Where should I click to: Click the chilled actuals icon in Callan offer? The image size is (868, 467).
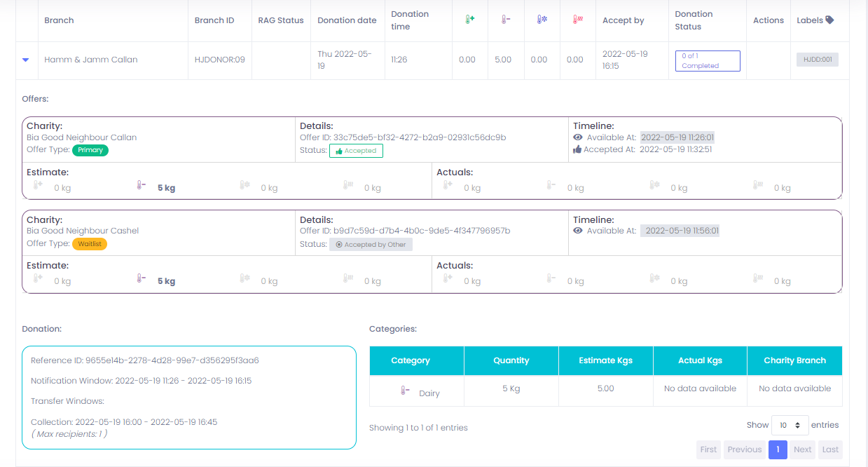(x=551, y=185)
